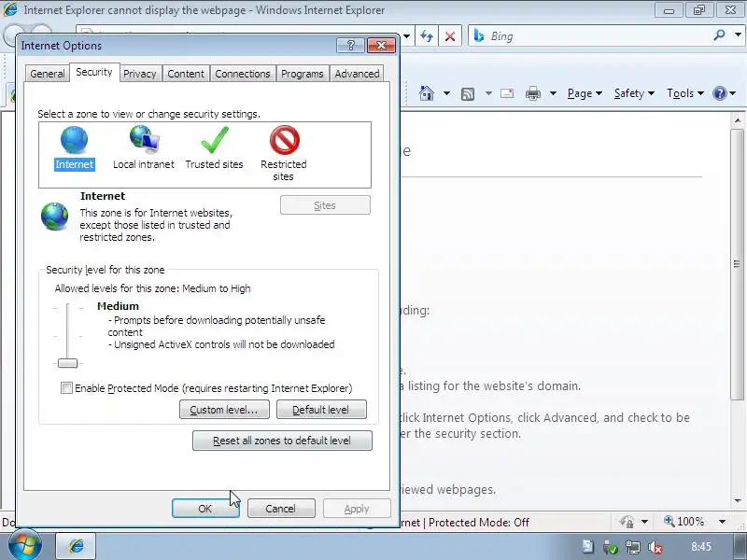The image size is (747, 560).
Task: Click the zoom magnifier icon in status bar
Action: tap(669, 522)
